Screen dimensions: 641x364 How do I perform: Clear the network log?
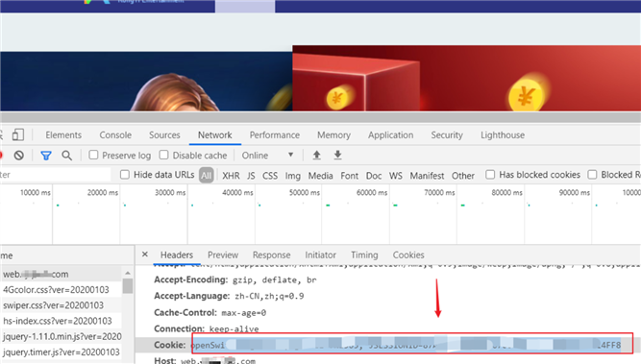(19, 156)
